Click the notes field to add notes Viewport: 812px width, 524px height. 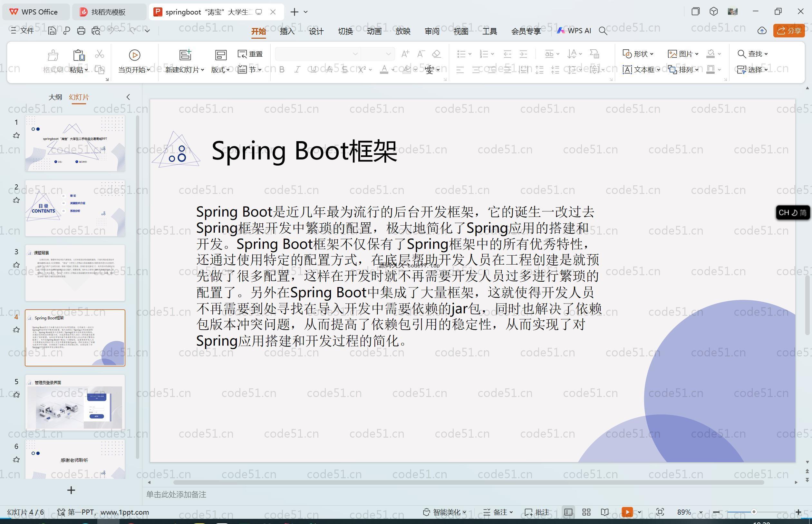(476, 494)
